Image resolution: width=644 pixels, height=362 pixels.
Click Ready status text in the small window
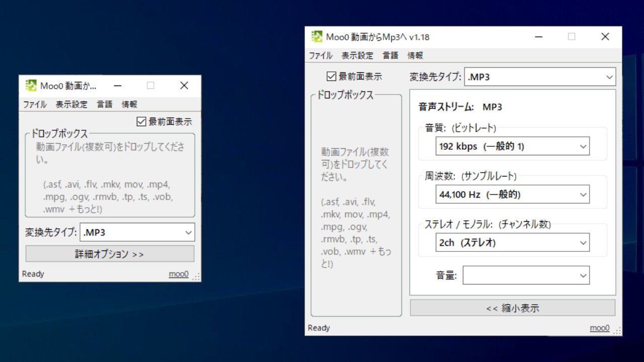point(33,274)
